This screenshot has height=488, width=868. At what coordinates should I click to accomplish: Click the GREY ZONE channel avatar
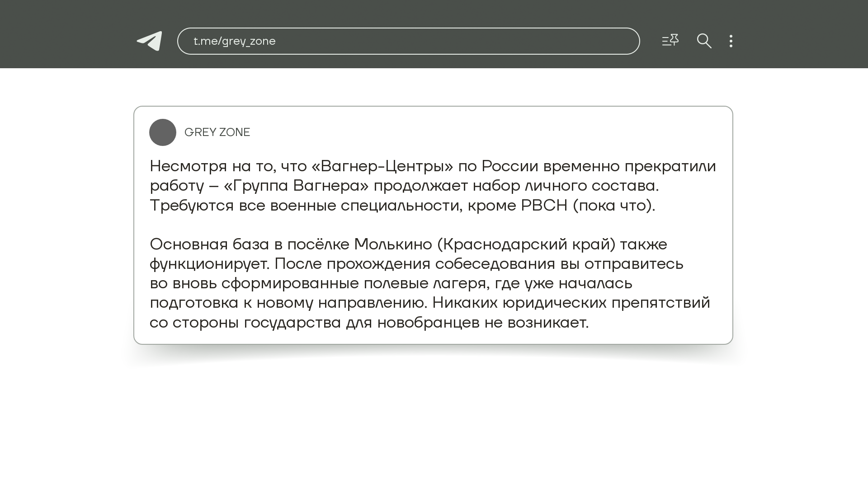point(163,132)
